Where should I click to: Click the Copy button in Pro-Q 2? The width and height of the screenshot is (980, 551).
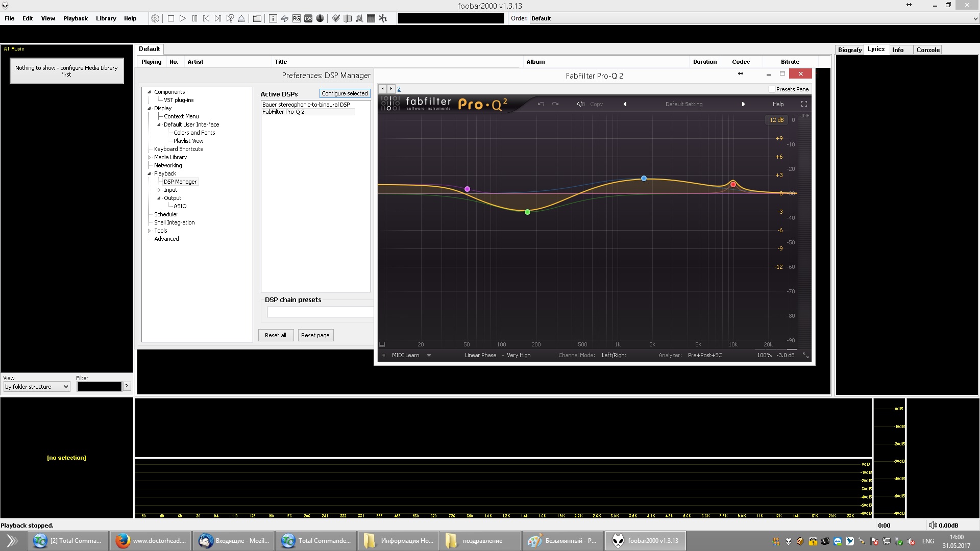[x=596, y=104]
